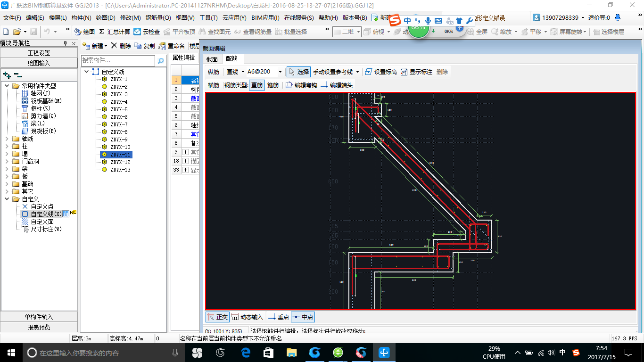Toggle 动态输入 dynamic input
Screen dimensions: 644x362
247,317
